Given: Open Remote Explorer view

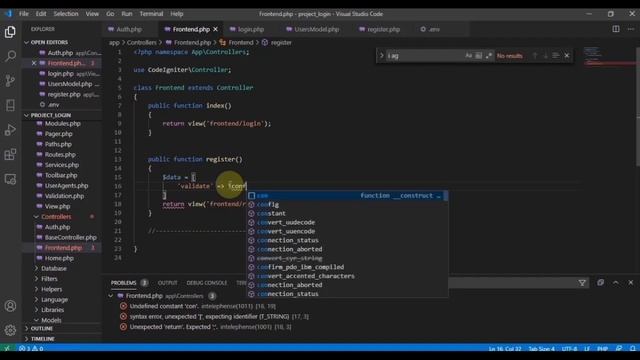Looking at the screenshot, I should click(x=10, y=179).
